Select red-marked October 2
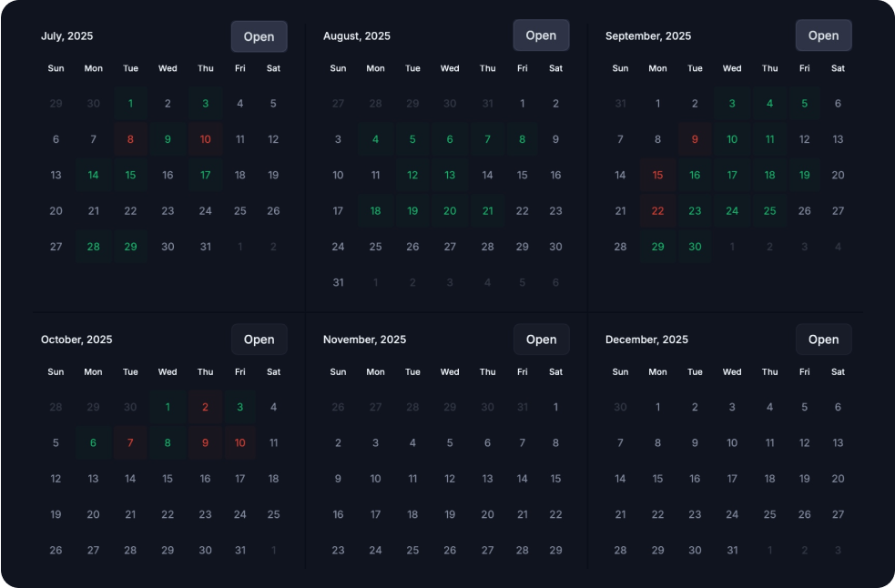The image size is (895, 588). coord(205,407)
